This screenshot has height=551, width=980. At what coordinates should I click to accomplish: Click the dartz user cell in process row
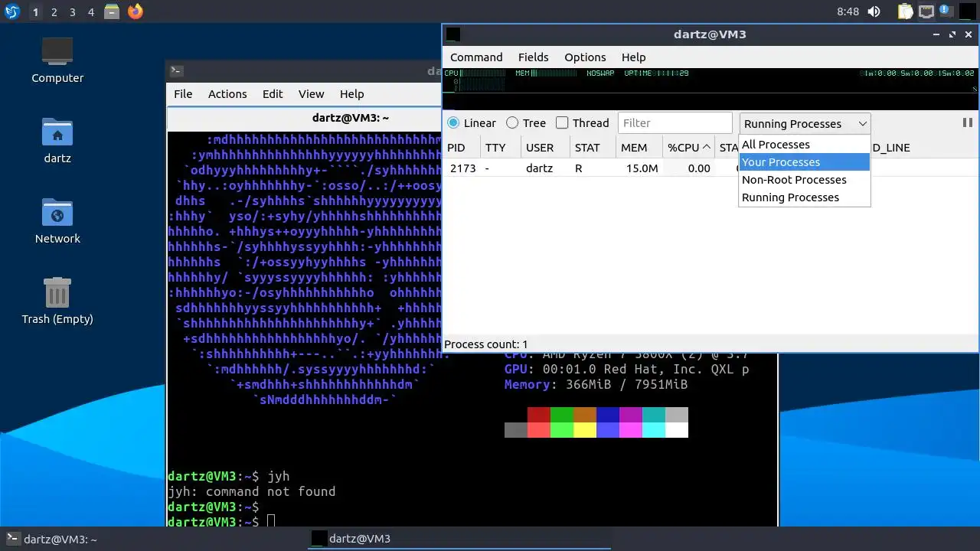click(x=539, y=168)
